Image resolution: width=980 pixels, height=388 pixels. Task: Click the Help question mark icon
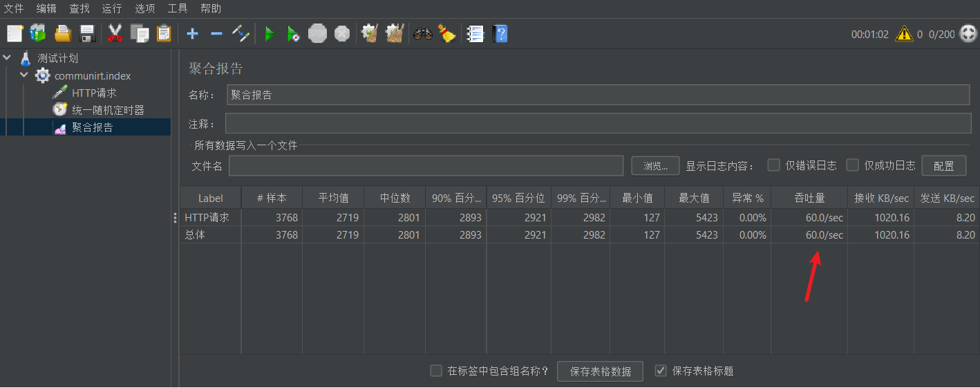click(500, 33)
